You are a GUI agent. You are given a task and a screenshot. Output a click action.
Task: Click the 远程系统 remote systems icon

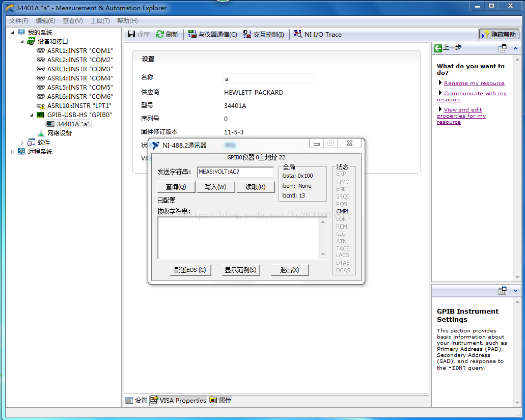[21, 151]
